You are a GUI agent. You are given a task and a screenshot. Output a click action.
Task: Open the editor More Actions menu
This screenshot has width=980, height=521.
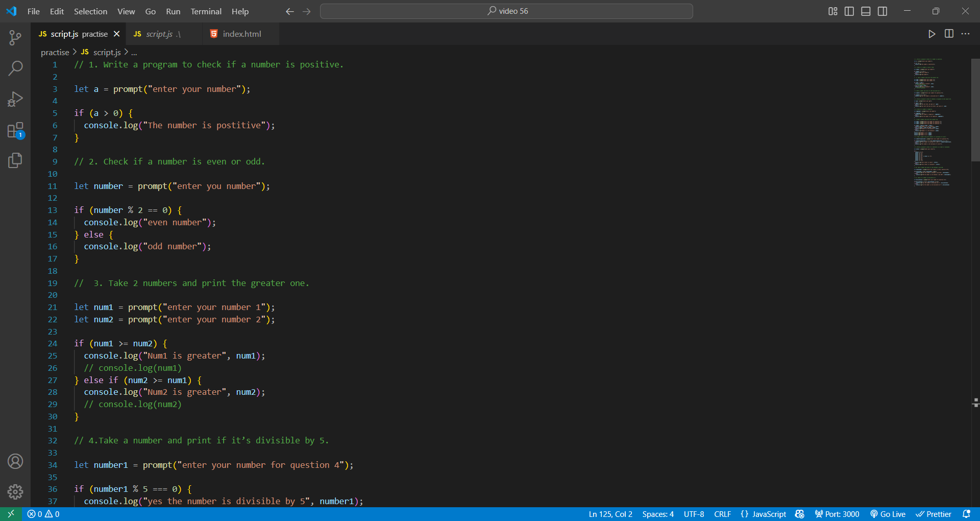point(965,34)
